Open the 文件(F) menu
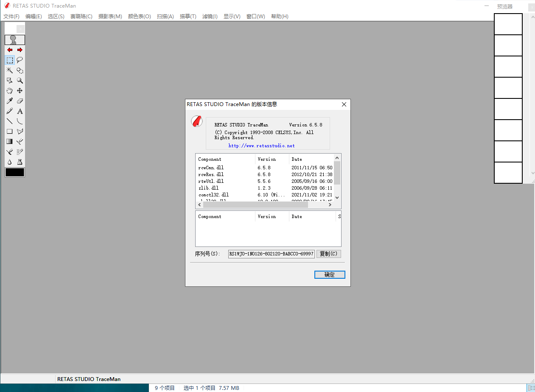This screenshot has width=535, height=392. coord(11,17)
